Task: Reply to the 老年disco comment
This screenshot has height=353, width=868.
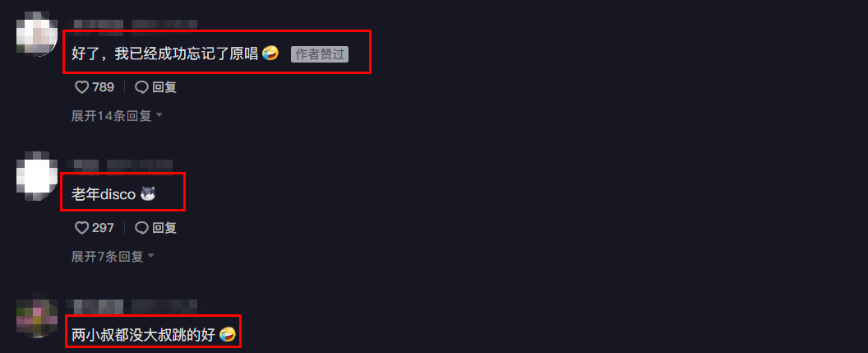Action: [x=156, y=228]
